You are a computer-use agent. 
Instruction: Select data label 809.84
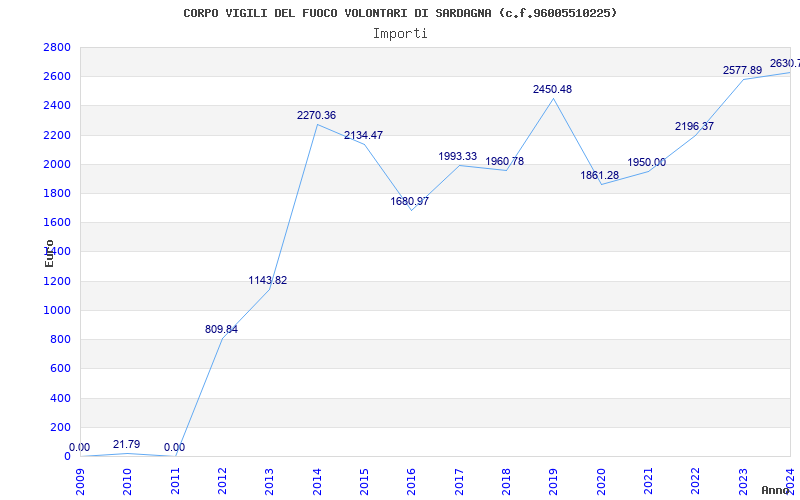tap(221, 330)
